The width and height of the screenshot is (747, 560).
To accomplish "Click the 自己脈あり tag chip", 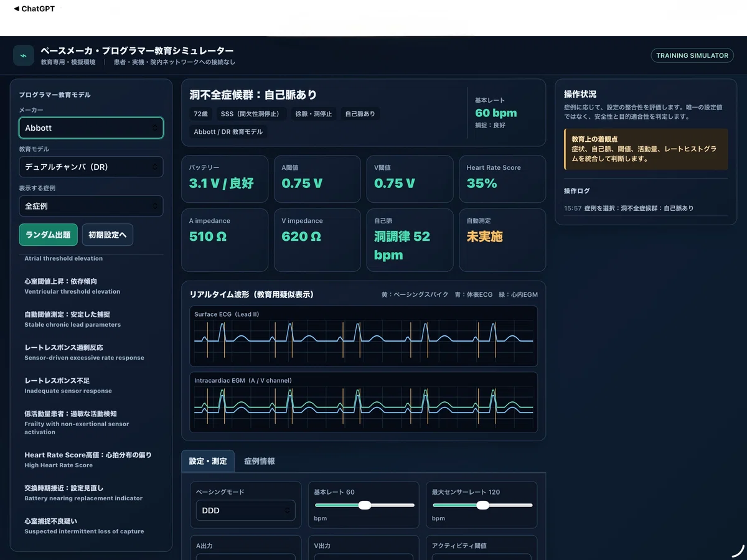I will pyautogui.click(x=360, y=114).
